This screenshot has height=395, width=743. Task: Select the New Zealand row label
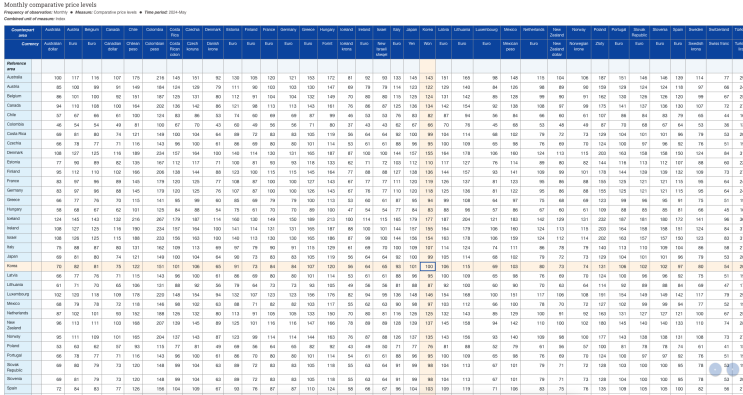(18, 325)
